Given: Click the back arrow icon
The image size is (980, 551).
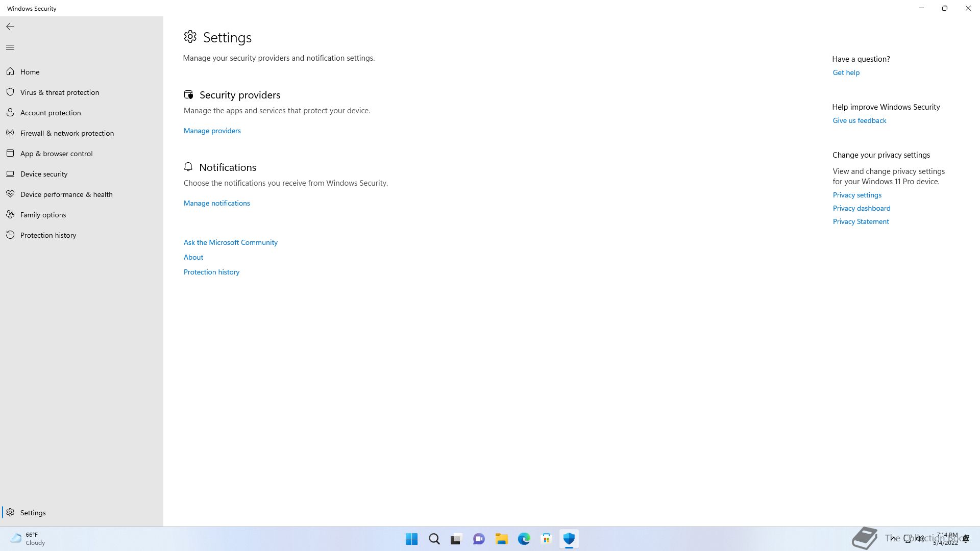Looking at the screenshot, I should [x=10, y=27].
